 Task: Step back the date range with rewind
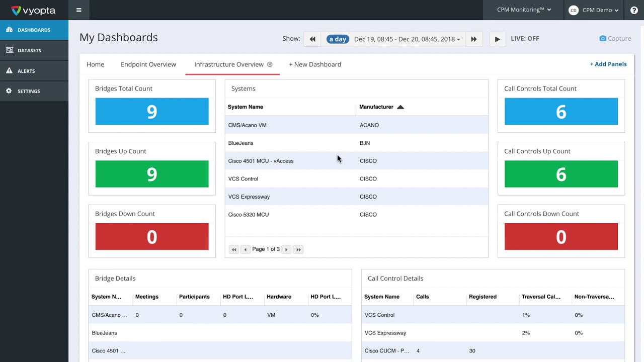coord(312,39)
